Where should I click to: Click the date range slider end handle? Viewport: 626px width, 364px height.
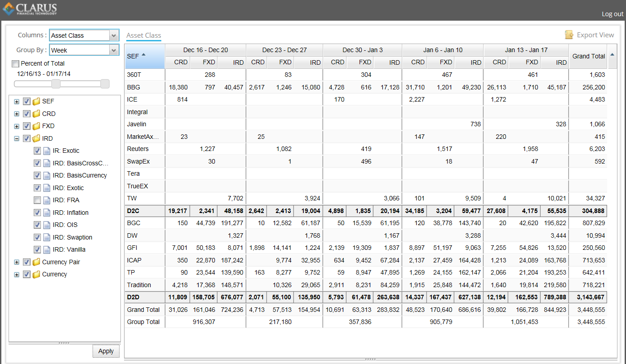pyautogui.click(x=105, y=84)
